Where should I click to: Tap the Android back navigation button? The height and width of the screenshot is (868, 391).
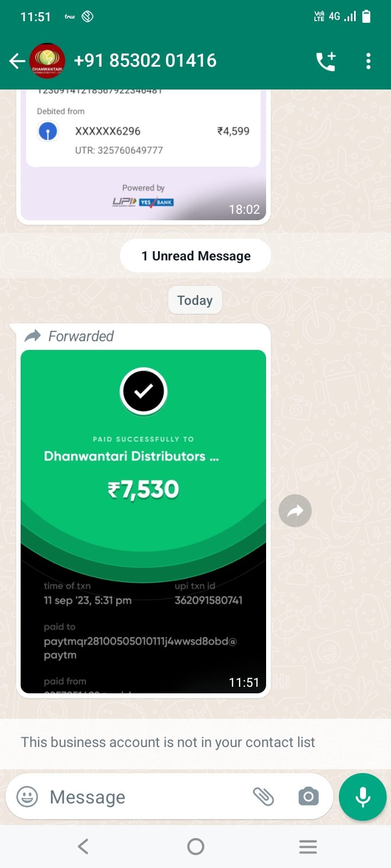83,846
